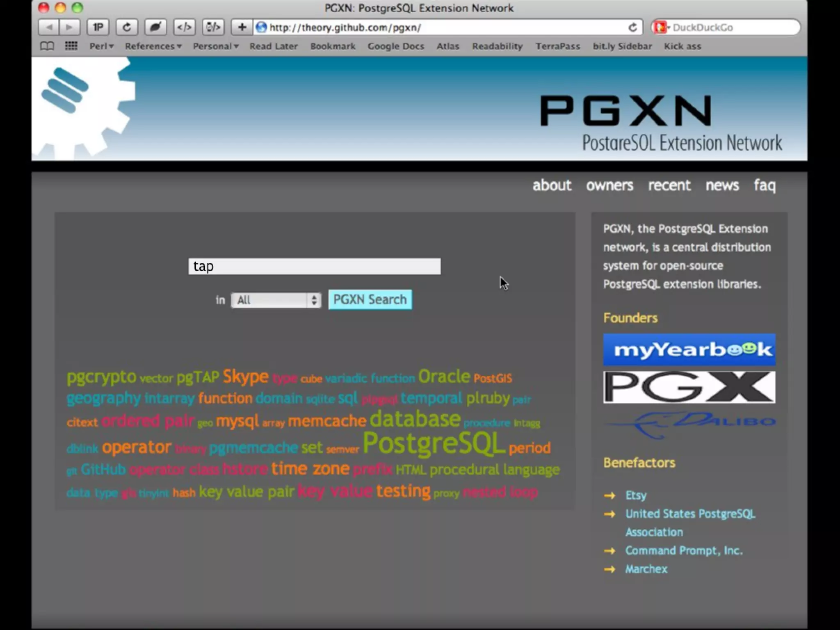This screenshot has height=630, width=840.
Task: Go to the about page
Action: click(x=552, y=185)
